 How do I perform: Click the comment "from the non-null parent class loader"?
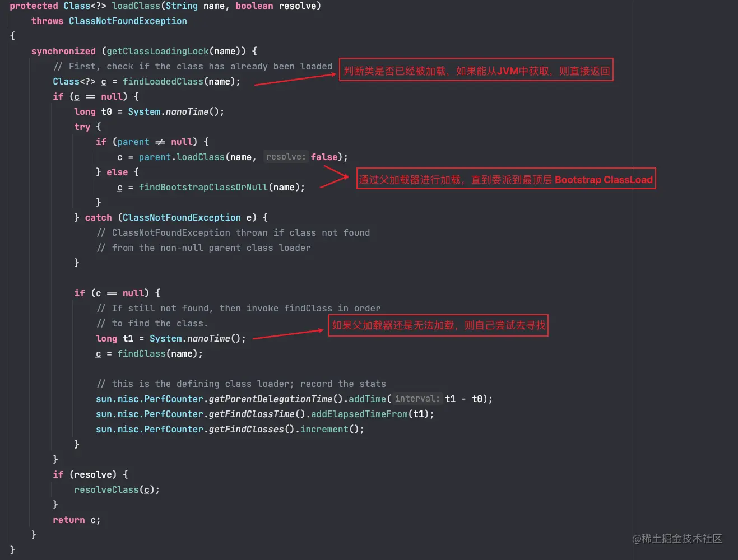click(203, 248)
